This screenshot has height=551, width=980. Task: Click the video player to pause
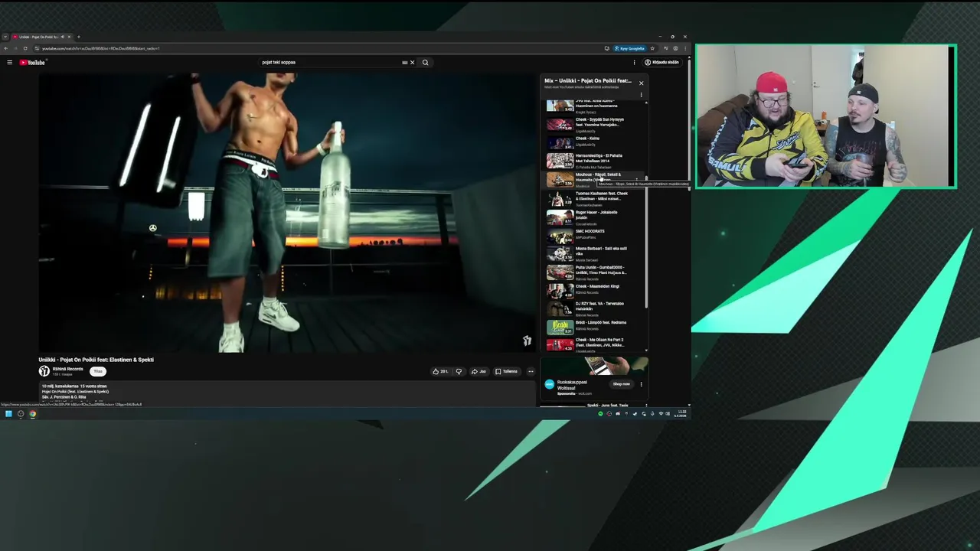coord(287,213)
